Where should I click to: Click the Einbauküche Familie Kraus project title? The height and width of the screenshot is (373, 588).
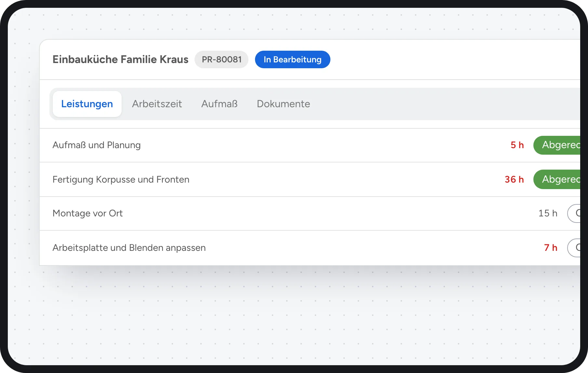(x=120, y=59)
